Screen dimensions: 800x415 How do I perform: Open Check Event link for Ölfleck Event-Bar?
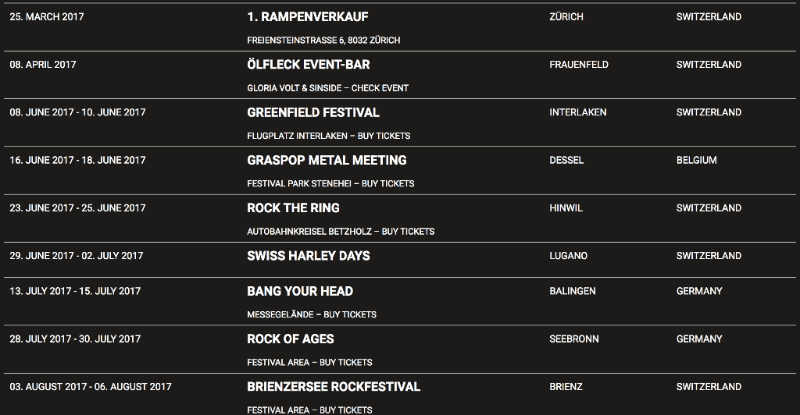tap(381, 88)
